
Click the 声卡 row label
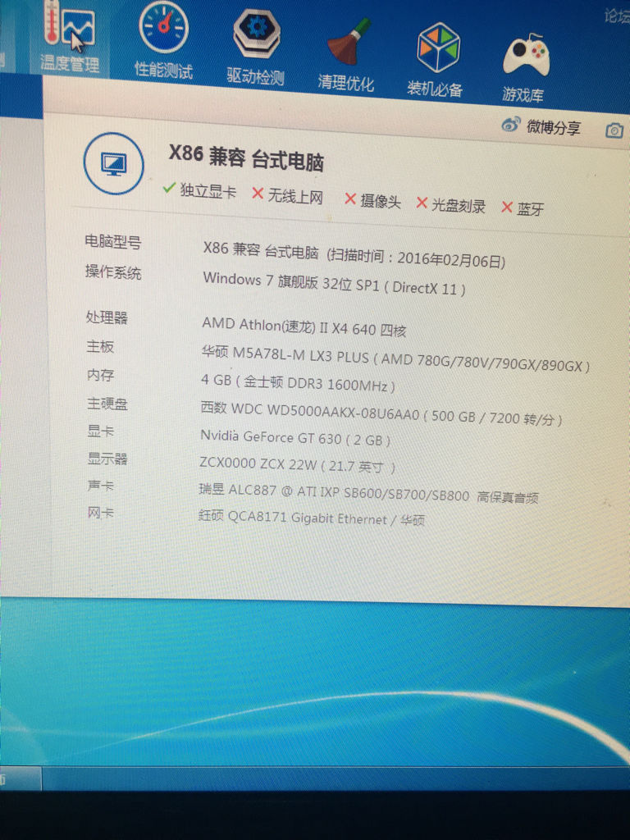[101, 486]
